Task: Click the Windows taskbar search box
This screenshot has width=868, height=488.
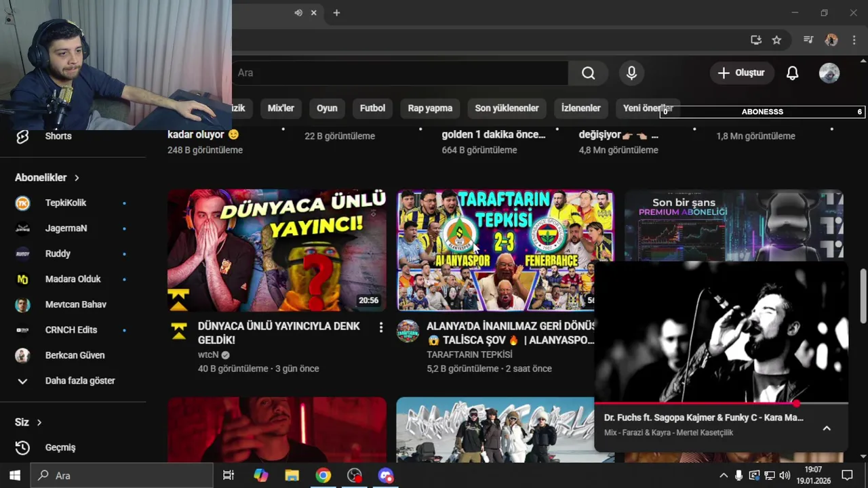Action: 123,476
